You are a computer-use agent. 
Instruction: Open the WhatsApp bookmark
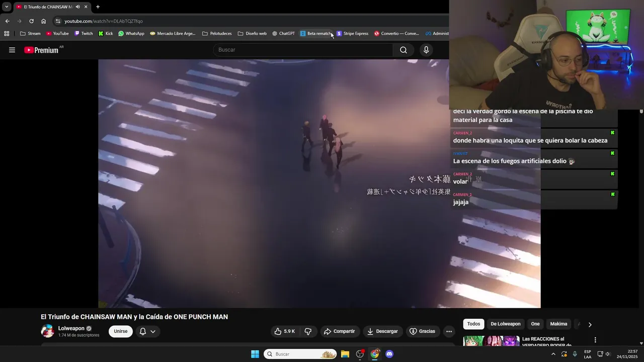(131, 34)
